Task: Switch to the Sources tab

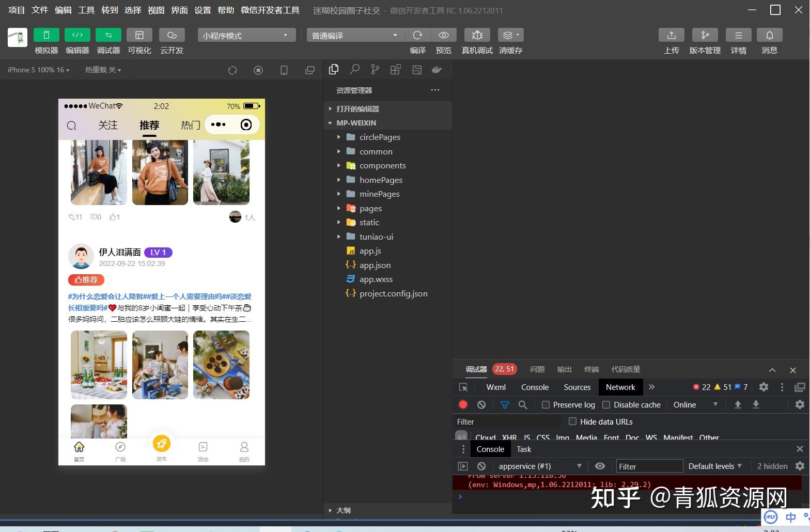Action: point(577,387)
